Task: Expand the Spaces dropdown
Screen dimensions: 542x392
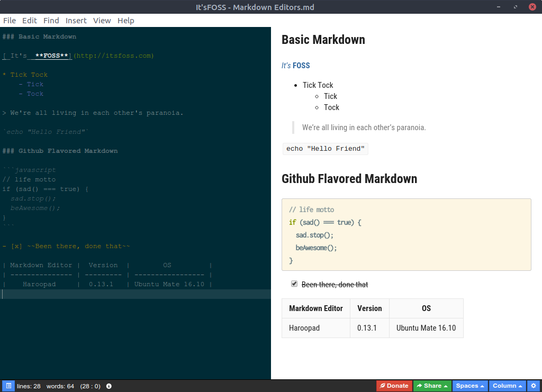Action: coord(469,386)
